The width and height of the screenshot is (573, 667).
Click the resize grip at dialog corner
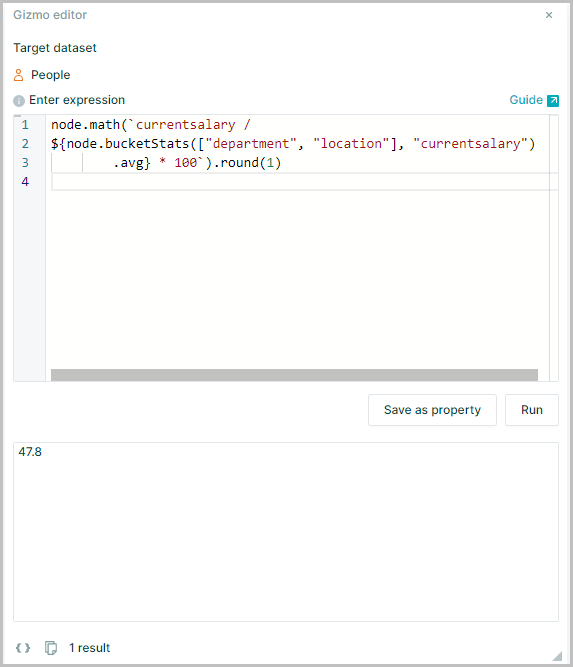pyautogui.click(x=557, y=655)
